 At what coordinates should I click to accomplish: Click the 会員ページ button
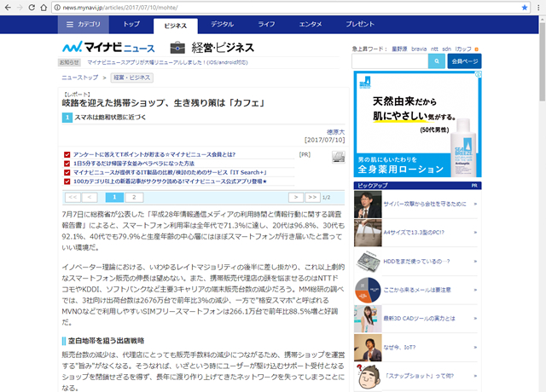point(466,61)
